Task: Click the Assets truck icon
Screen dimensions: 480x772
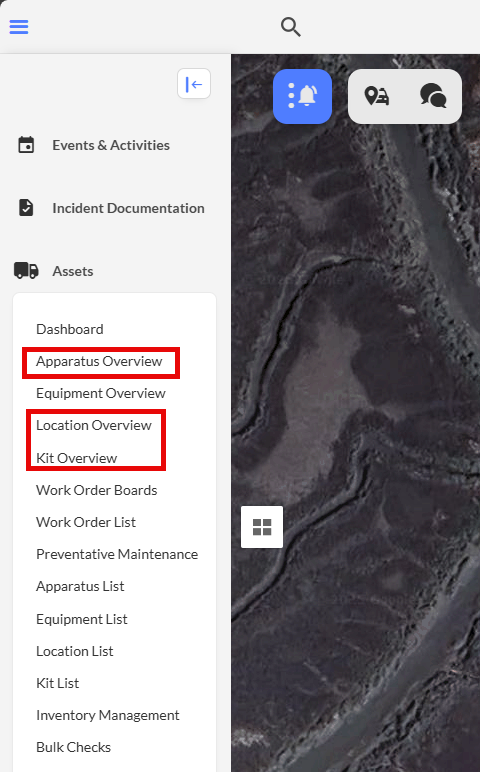Action: click(26, 271)
